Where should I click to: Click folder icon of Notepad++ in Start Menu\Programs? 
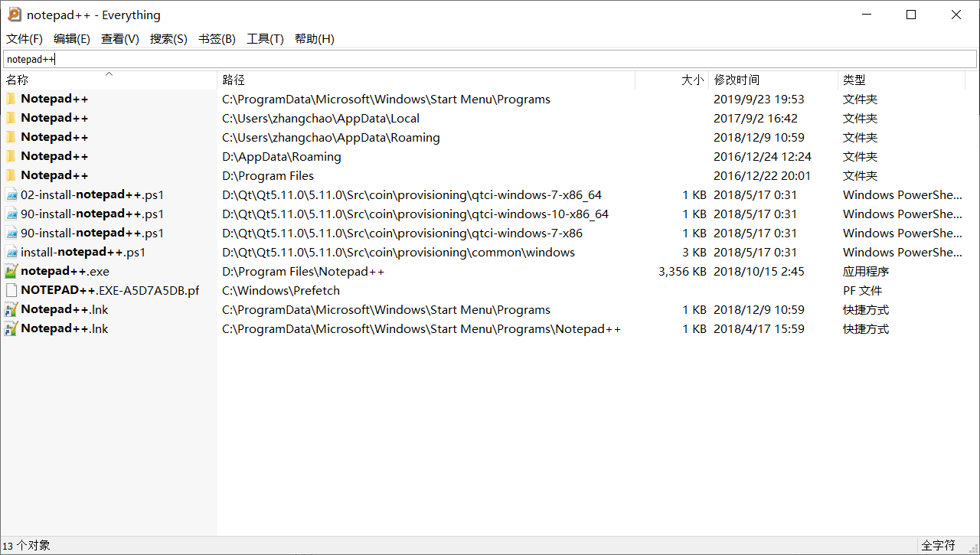[x=11, y=99]
